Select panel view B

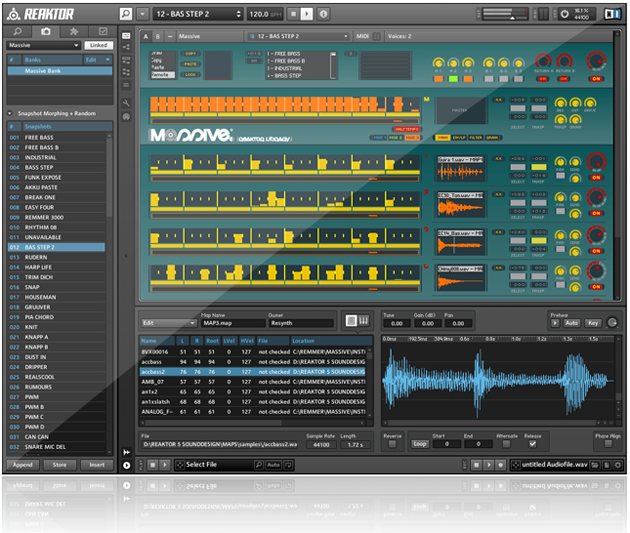pyautogui.click(x=158, y=36)
